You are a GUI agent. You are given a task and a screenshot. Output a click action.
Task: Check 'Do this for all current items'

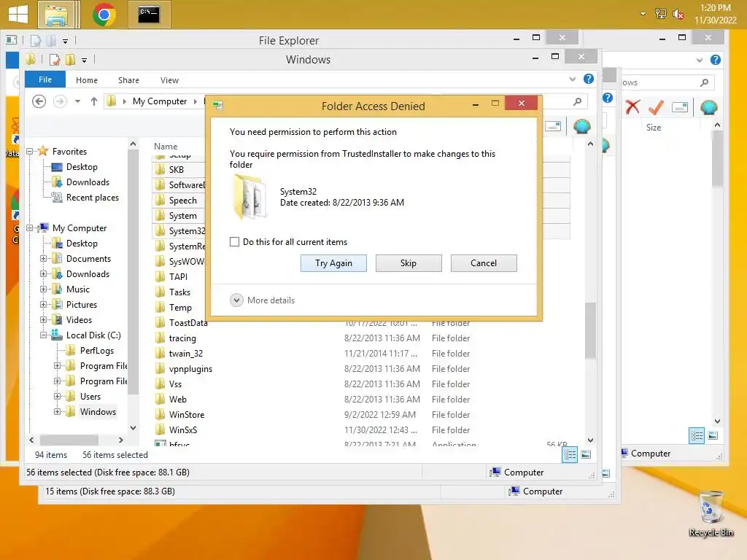click(x=234, y=242)
